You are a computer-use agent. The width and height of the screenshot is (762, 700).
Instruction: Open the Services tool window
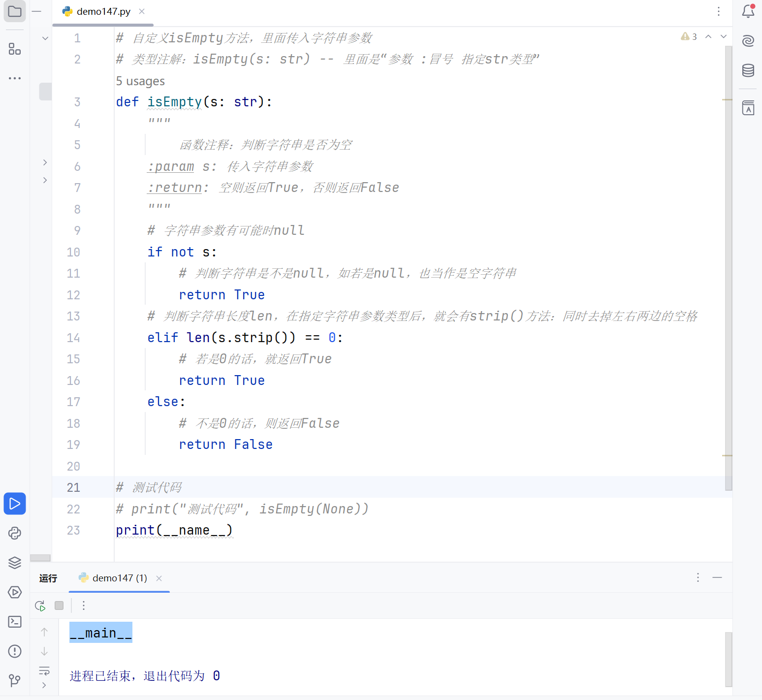click(x=15, y=592)
